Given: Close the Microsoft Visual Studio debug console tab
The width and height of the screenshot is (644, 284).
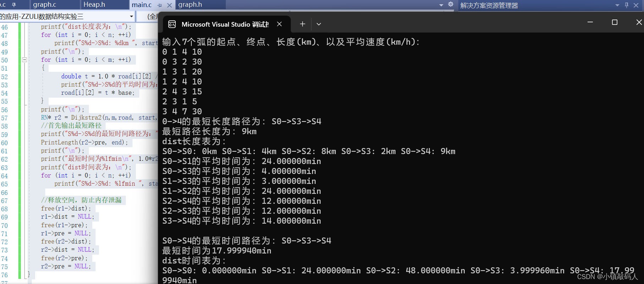Looking at the screenshot, I should (279, 24).
